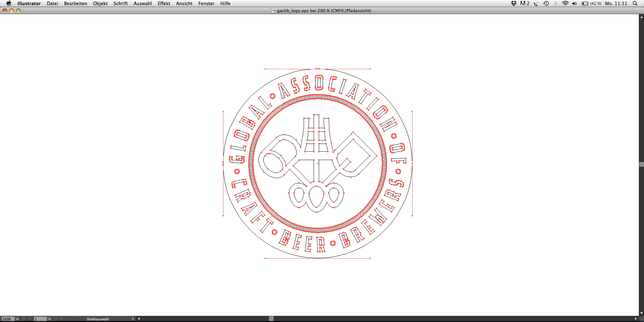The width and height of the screenshot is (644, 322).
Task: Open the Fenster menu
Action: (x=206, y=3)
